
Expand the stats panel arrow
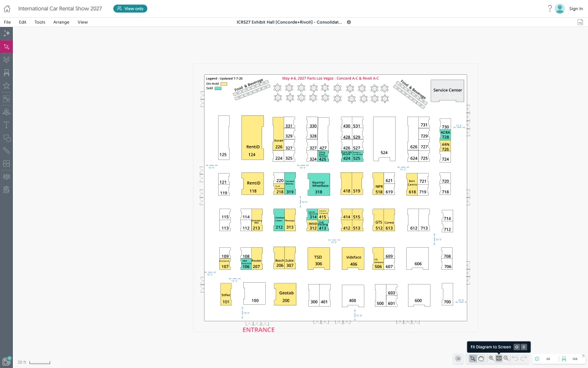(583, 356)
